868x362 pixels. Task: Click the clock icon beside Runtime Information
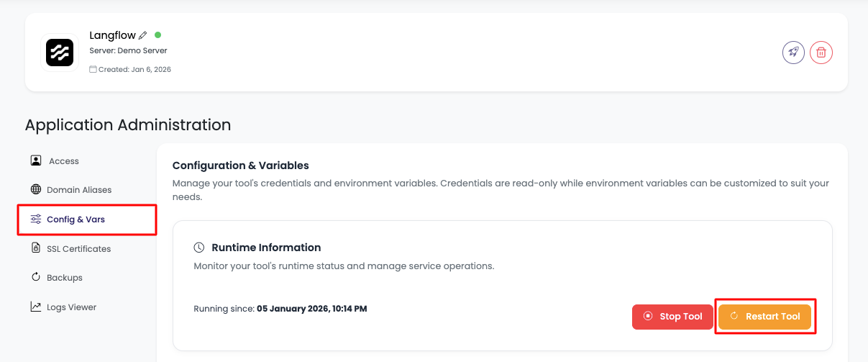pos(199,248)
